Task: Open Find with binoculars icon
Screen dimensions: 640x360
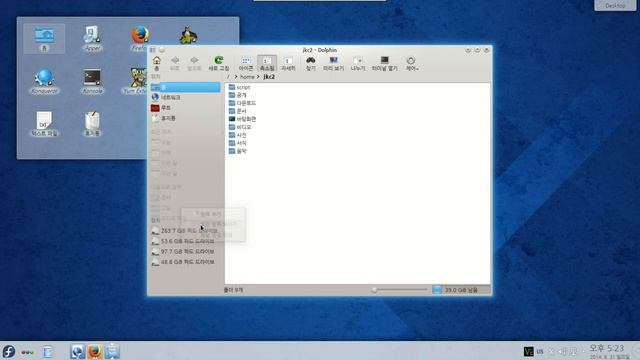Action: pyautogui.click(x=311, y=63)
